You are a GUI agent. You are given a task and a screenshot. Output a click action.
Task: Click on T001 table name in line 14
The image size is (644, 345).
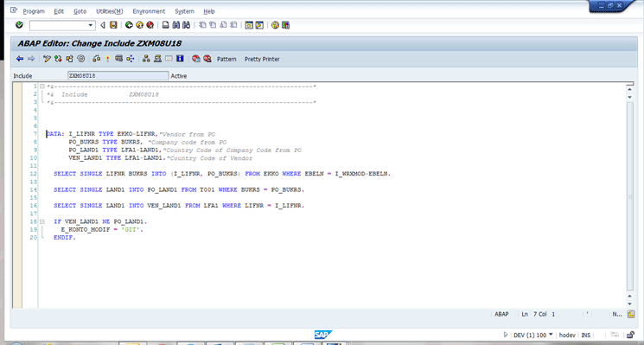(207, 189)
